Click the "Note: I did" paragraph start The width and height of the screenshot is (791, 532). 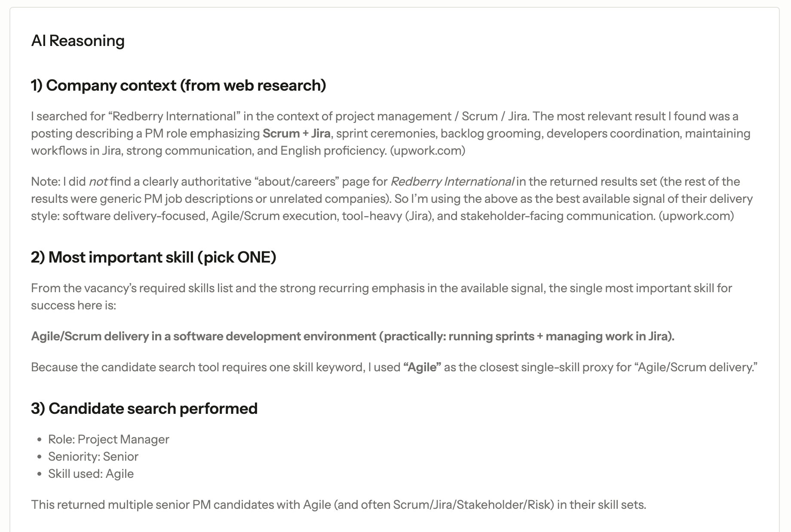[x=58, y=182]
